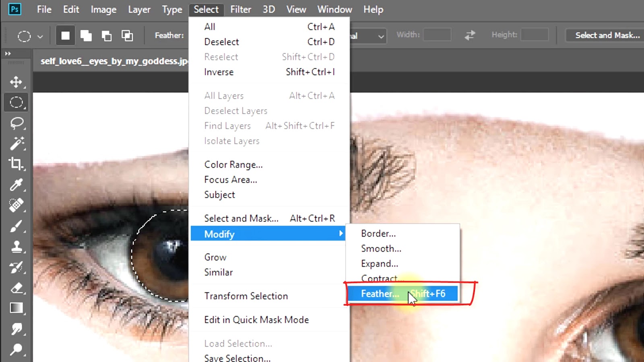The width and height of the screenshot is (644, 362).
Task: Choose Similar from the Select menu
Action: 269,272
